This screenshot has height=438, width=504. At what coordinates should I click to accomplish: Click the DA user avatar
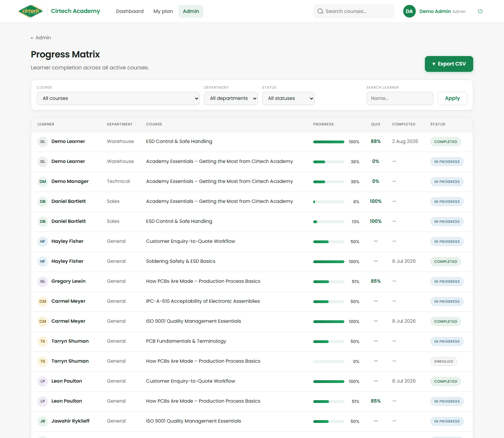[x=409, y=11]
